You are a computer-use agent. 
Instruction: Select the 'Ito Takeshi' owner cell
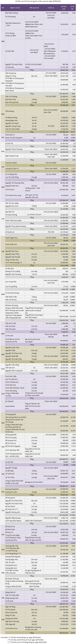tap(10, 401)
